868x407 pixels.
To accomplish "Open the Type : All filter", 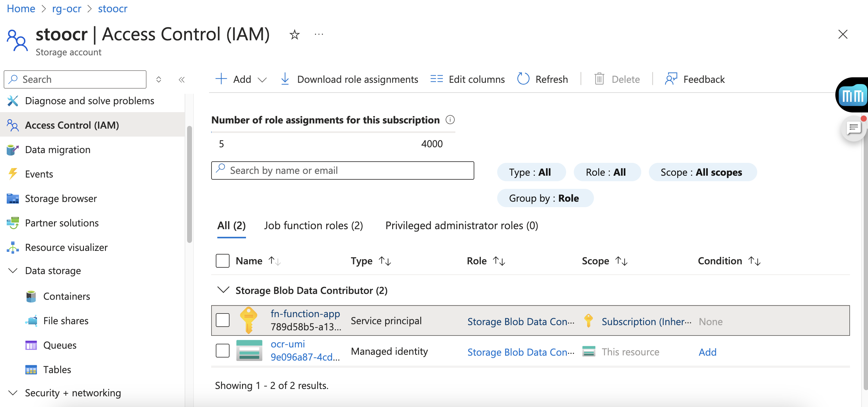I will [x=531, y=172].
